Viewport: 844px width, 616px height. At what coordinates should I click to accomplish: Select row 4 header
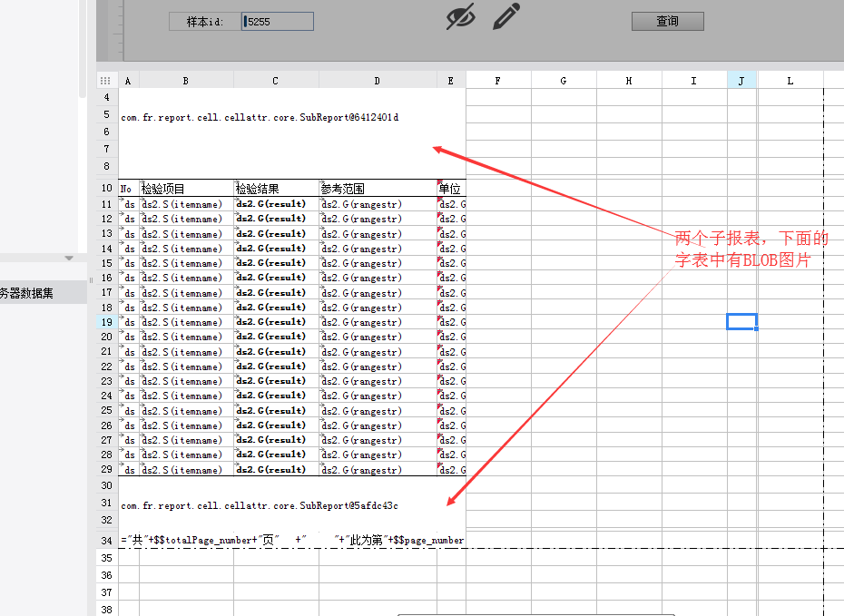106,97
